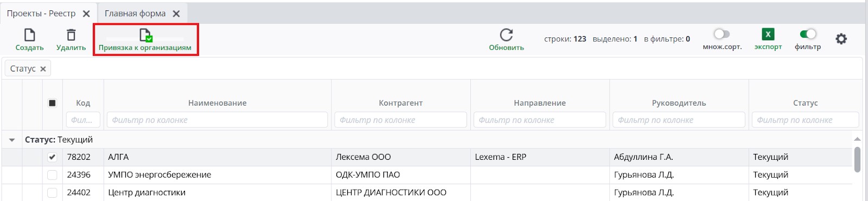This screenshot has width=868, height=201.
Task: Close the Главная форма tab
Action: pyautogui.click(x=176, y=14)
